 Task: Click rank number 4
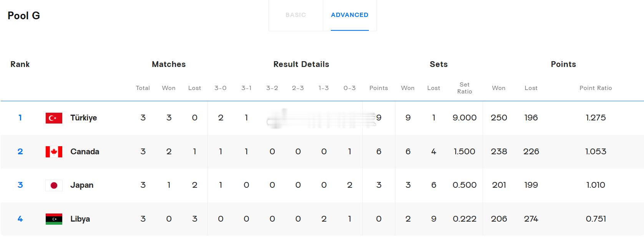(x=20, y=219)
